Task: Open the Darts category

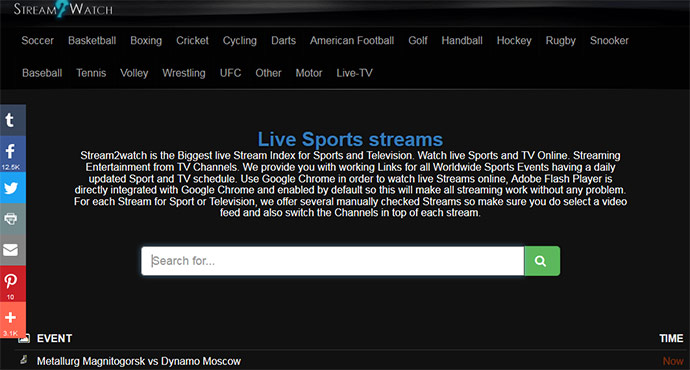Action: tap(283, 40)
